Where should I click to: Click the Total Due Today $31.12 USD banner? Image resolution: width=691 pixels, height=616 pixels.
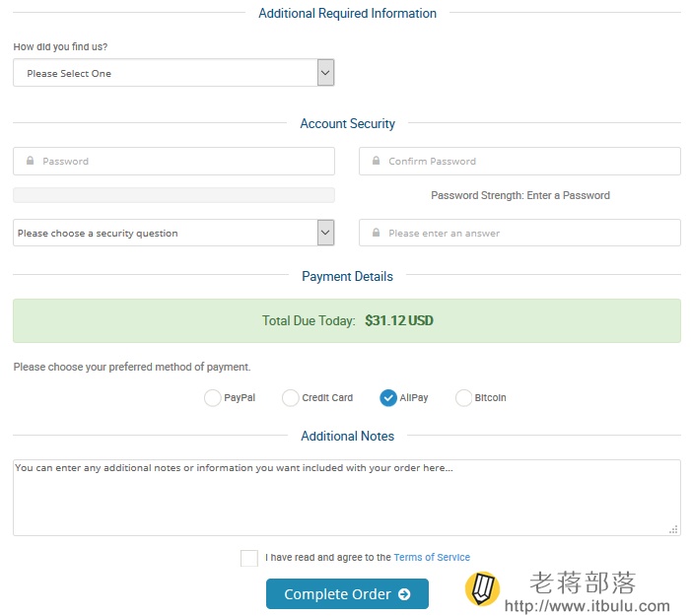[347, 320]
